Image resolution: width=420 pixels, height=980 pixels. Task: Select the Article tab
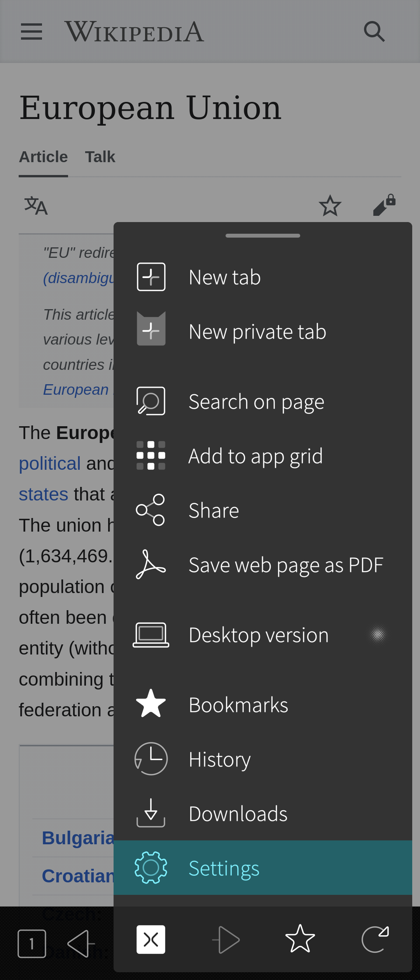[43, 157]
